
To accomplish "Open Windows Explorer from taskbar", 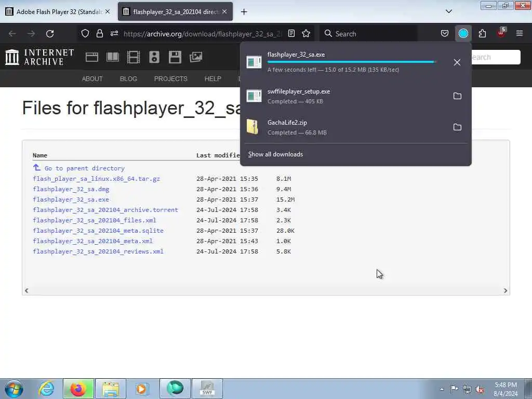I will click(111, 389).
